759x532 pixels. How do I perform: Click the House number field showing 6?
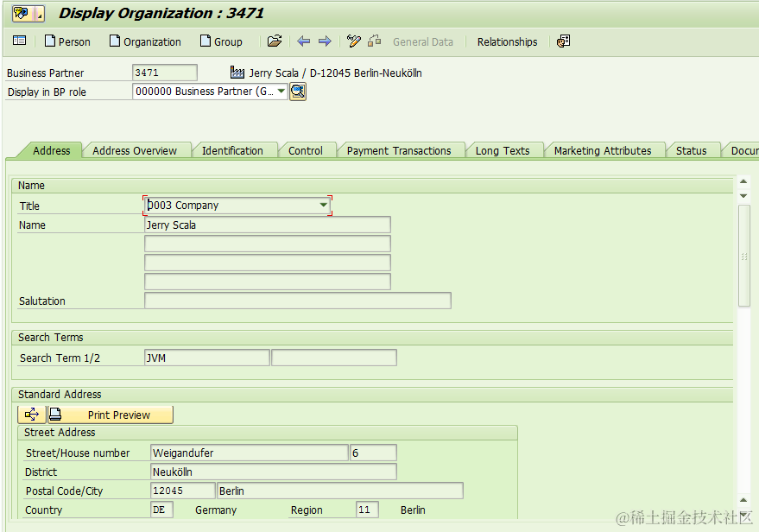[373, 453]
